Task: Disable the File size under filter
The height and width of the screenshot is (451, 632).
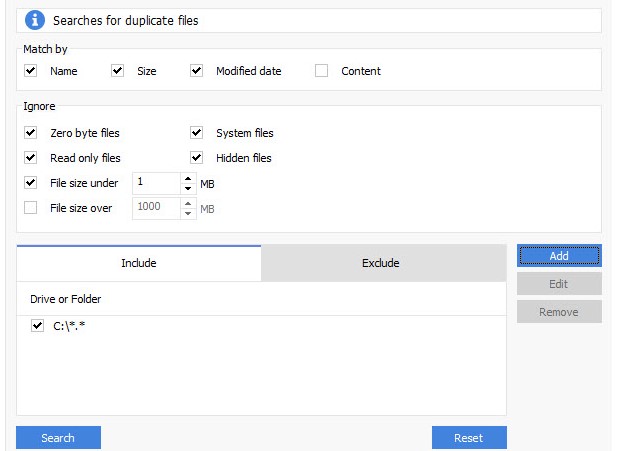Action: pos(31,183)
